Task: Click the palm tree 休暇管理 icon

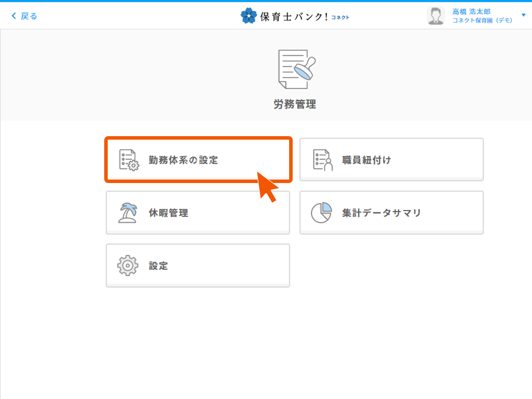Action: coord(129,213)
